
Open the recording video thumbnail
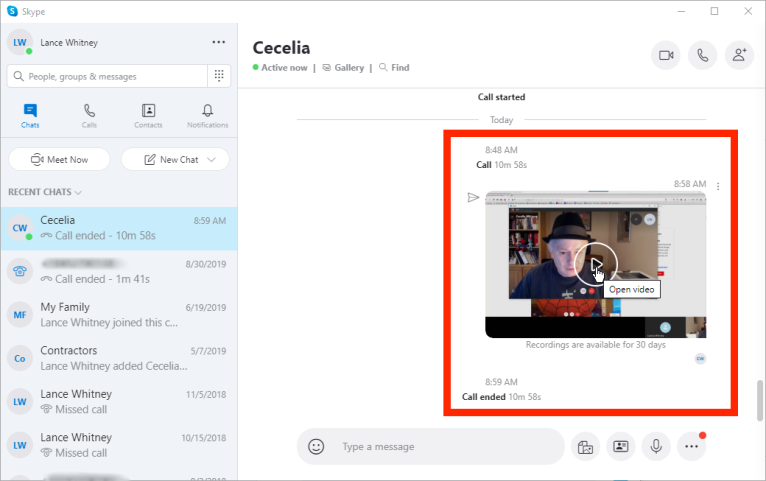click(596, 264)
